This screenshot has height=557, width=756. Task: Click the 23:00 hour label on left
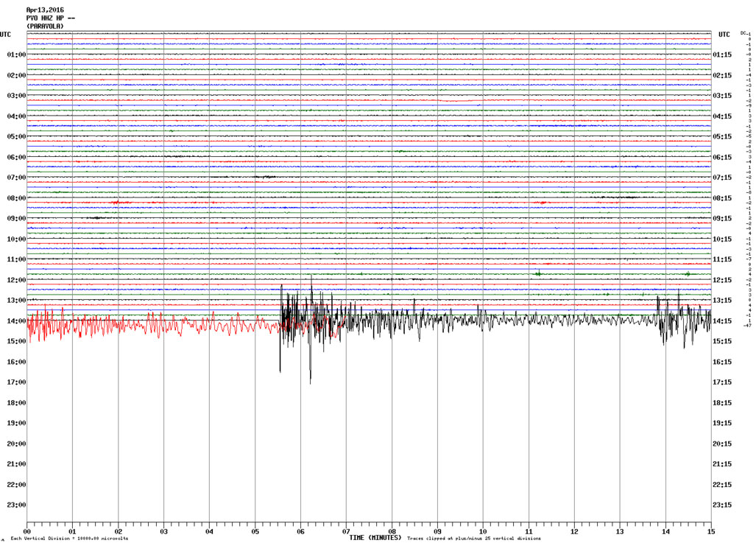16,505
